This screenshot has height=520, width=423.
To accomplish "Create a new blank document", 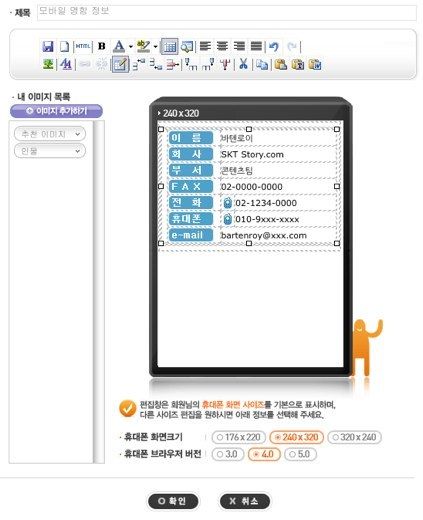I will tap(64, 46).
